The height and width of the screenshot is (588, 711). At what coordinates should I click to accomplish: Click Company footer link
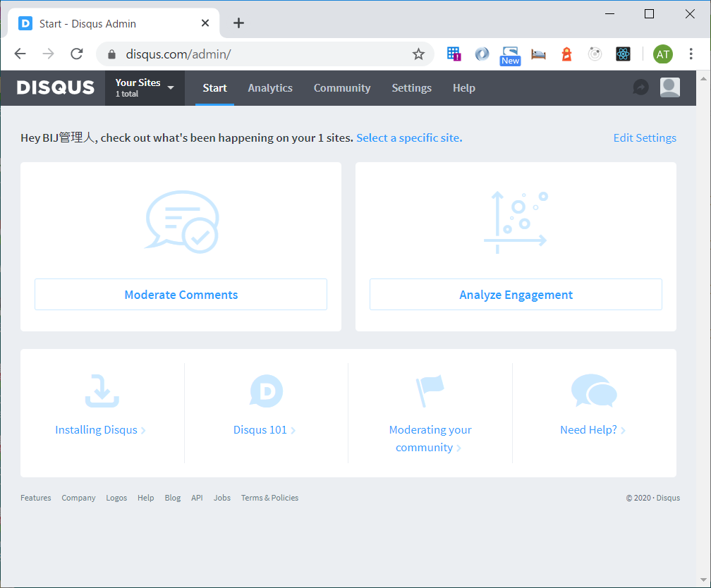click(78, 498)
